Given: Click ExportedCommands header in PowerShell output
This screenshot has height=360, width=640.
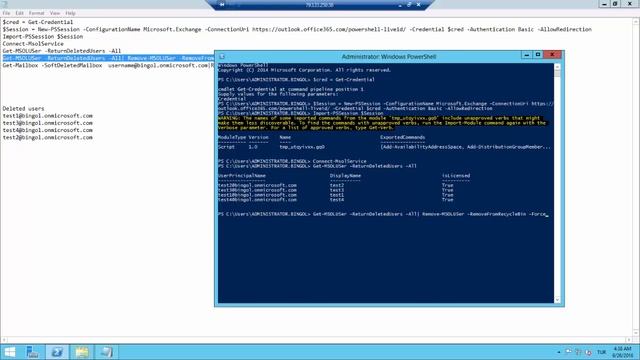Looking at the screenshot, I should tap(402, 138).
